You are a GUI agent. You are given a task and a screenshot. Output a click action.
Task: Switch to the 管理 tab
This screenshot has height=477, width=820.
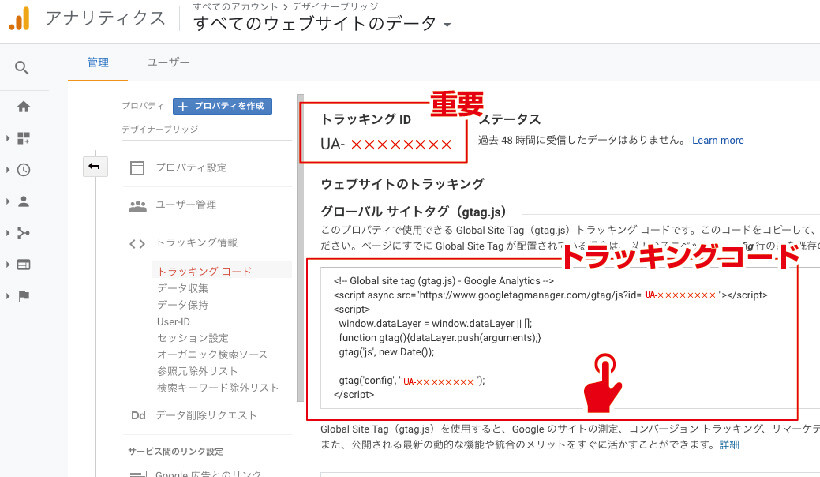[x=98, y=62]
